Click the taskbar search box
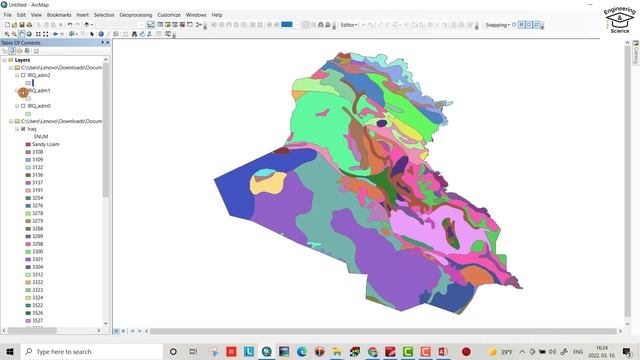This screenshot has height=360, width=640. coord(92,351)
